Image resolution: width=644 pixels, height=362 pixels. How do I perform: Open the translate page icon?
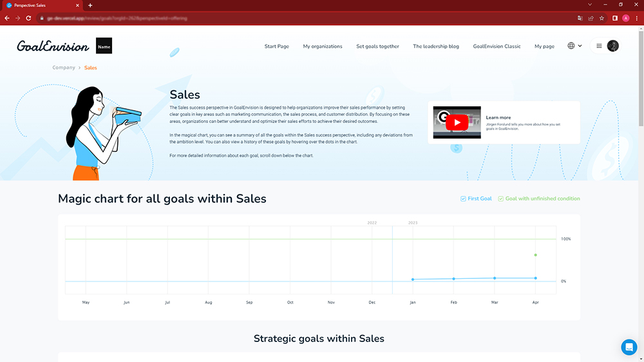point(580,18)
